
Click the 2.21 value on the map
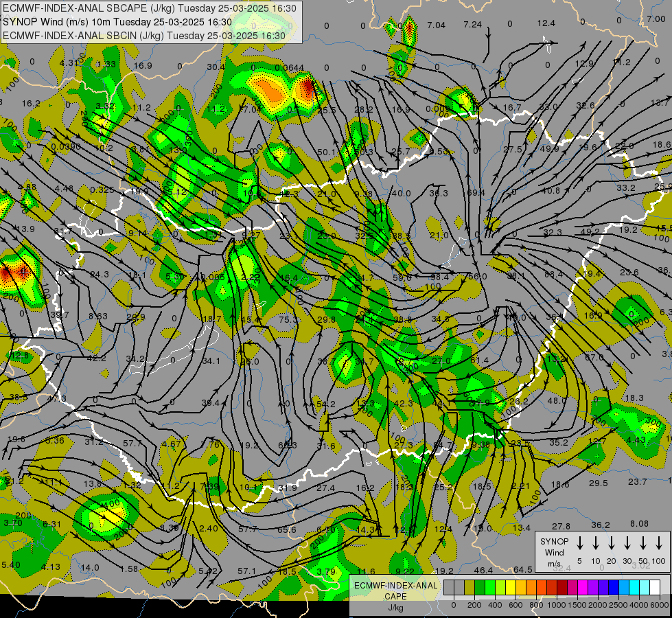coord(520,486)
